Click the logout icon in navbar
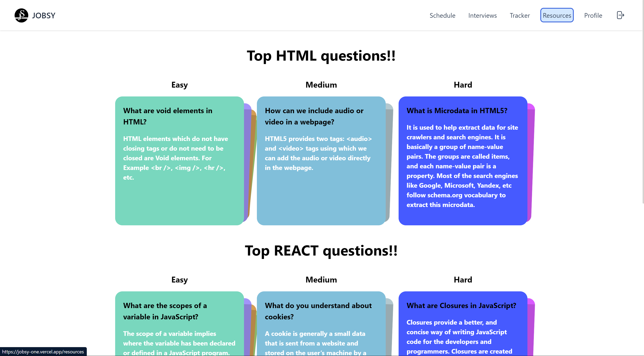This screenshot has width=644, height=356. 620,15
